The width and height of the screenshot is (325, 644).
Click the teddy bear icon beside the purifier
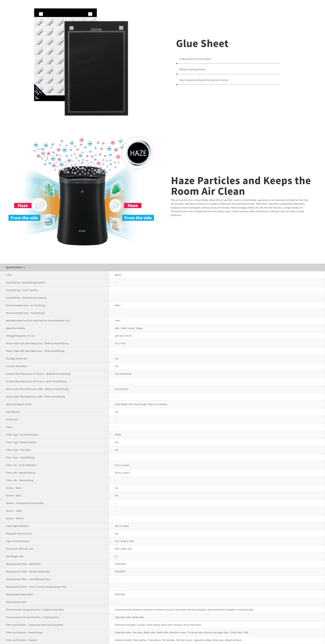[115, 224]
